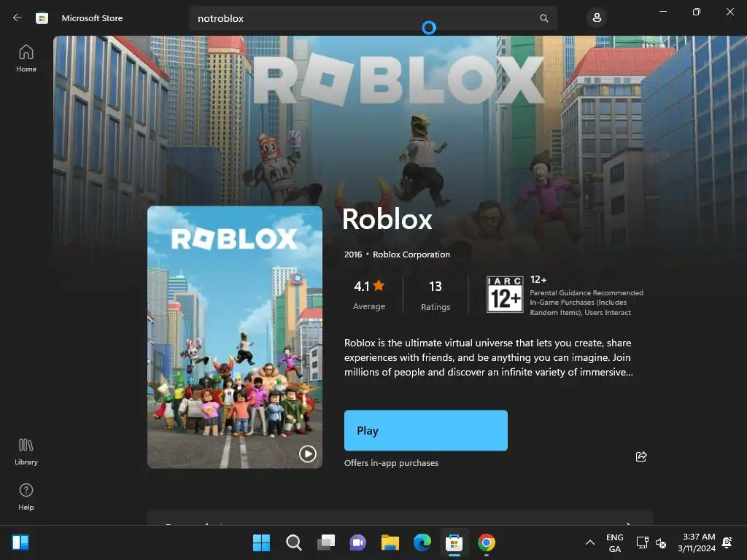Open the Widgets icon on taskbar
The width and height of the screenshot is (747, 560).
(x=20, y=542)
